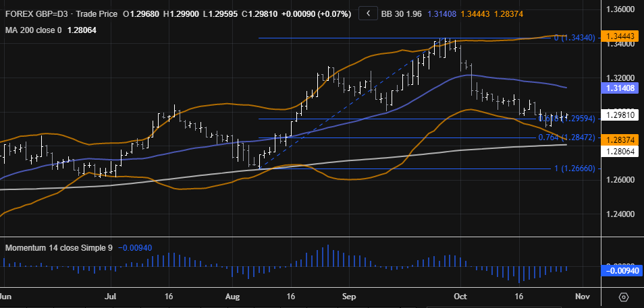Select the MA 200 close indicator label

pos(32,30)
